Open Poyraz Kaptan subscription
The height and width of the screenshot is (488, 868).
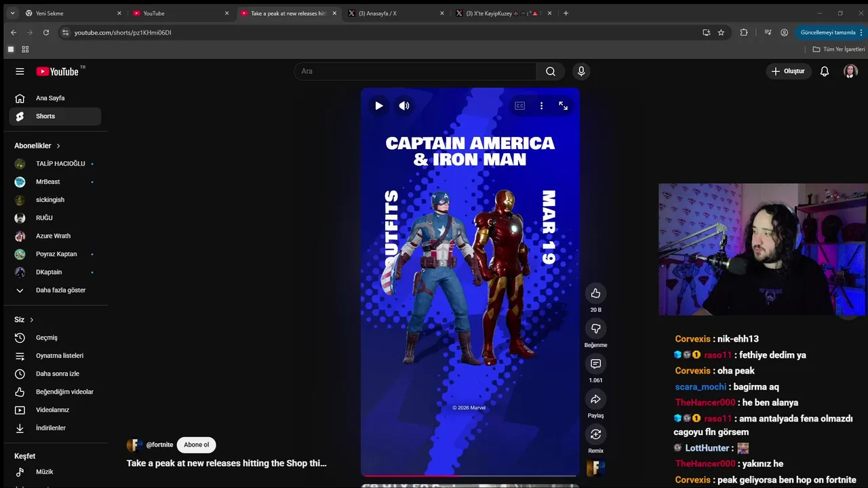(x=56, y=254)
